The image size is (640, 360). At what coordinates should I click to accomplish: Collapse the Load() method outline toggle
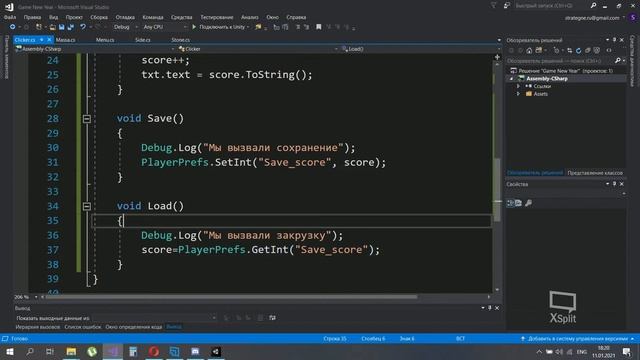tap(87, 207)
